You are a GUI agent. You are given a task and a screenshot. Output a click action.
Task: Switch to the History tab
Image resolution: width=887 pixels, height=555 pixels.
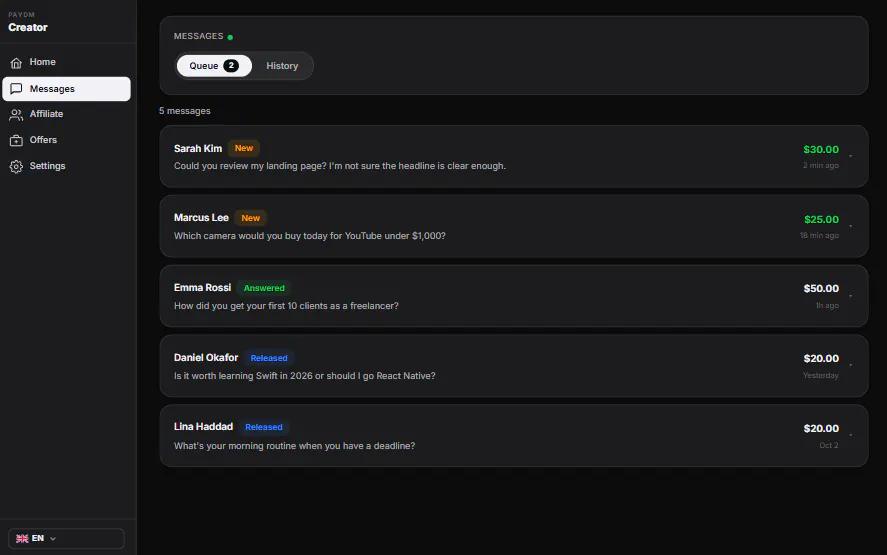[x=282, y=66]
